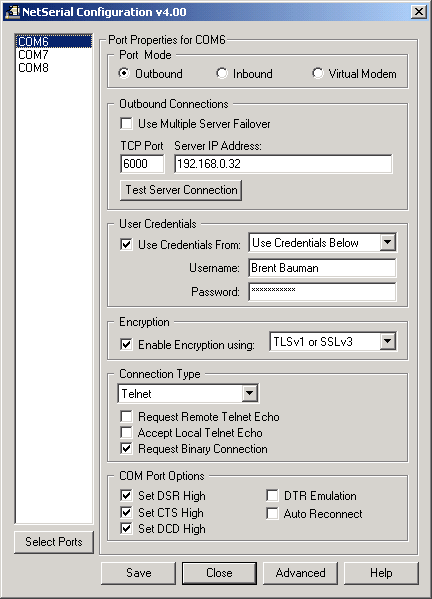Open the Use Credentials From dropdown
Viewport: 432px width, 599px height.
pos(387,242)
